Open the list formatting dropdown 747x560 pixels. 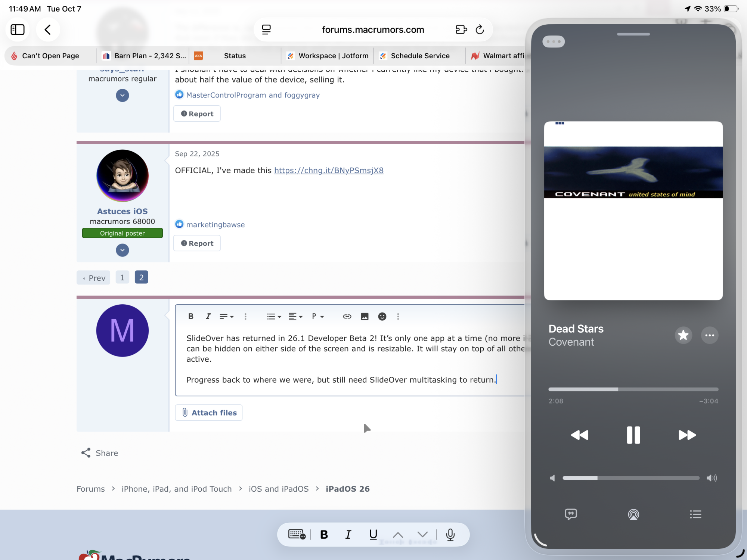coord(274,317)
